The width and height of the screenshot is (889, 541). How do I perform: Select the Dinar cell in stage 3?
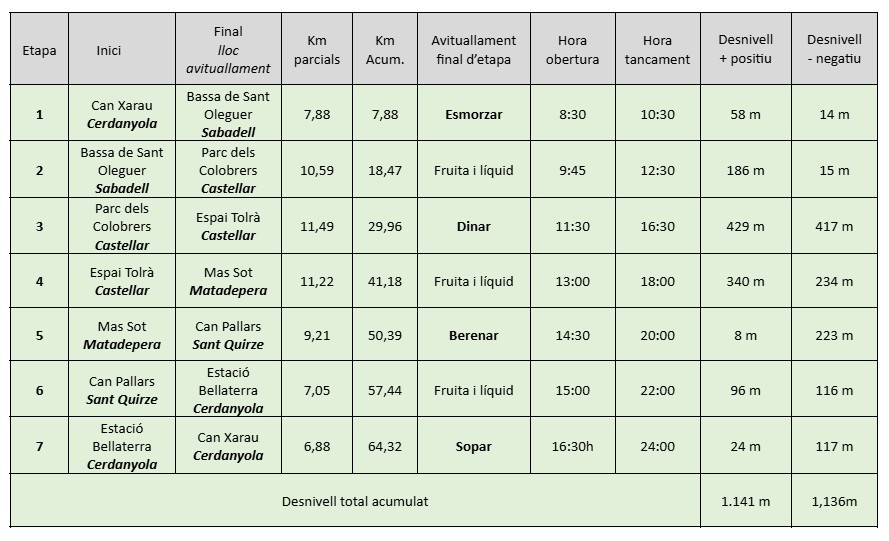pos(473,226)
